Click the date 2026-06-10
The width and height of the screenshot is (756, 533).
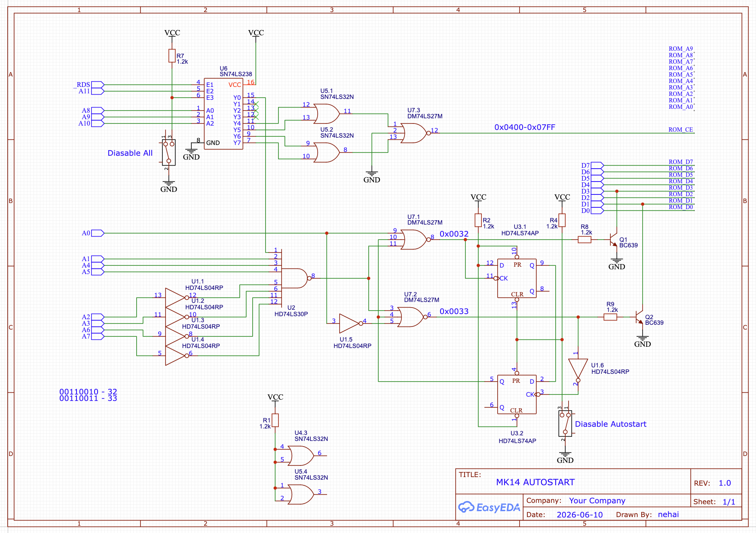[579, 515]
